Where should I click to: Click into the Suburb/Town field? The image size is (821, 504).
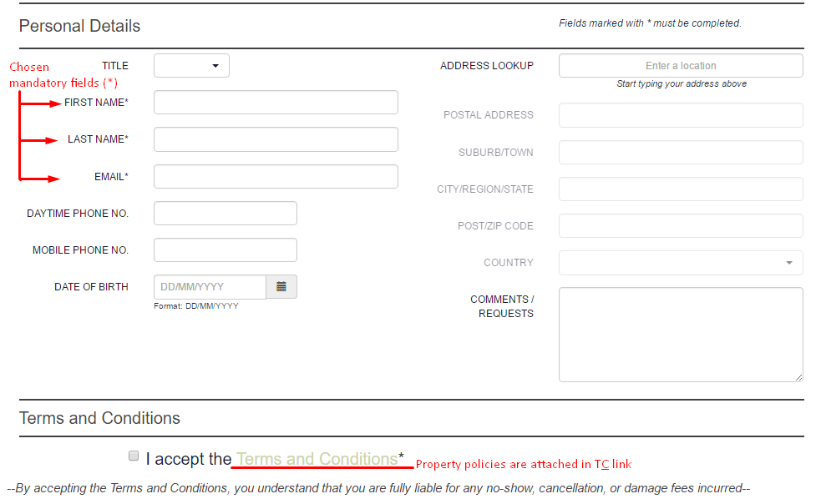[x=681, y=153]
